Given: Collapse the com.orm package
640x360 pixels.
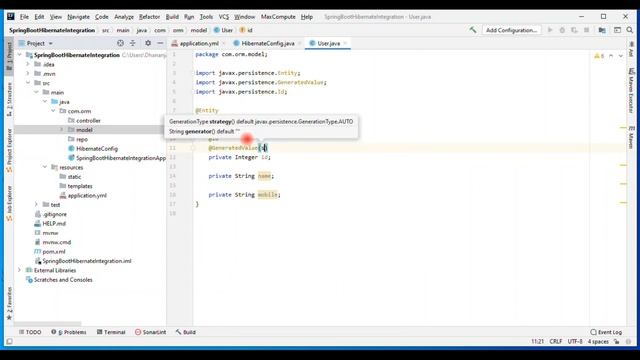Looking at the screenshot, I should point(53,111).
